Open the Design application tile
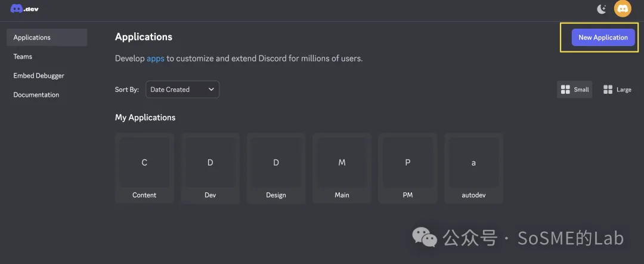 pyautogui.click(x=276, y=168)
